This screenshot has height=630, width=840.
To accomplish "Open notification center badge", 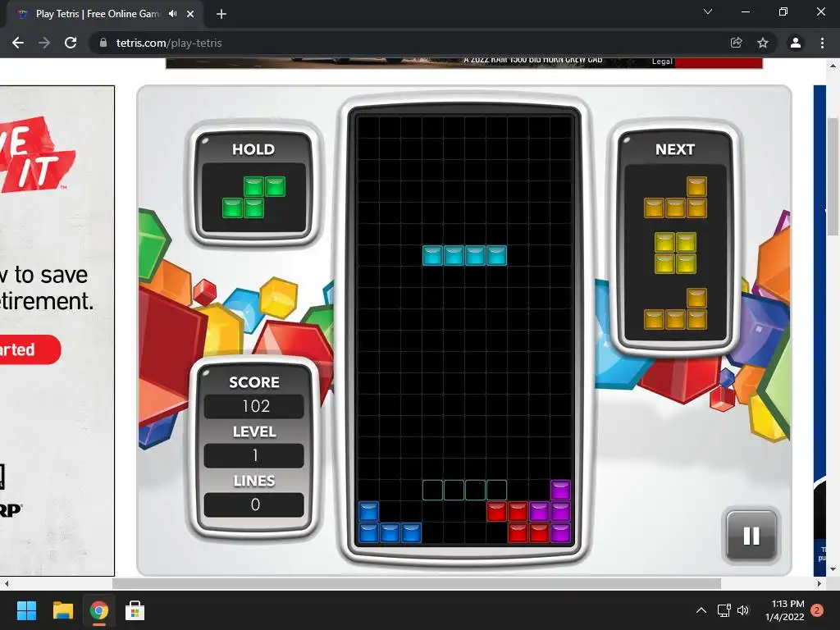I will click(x=817, y=610).
